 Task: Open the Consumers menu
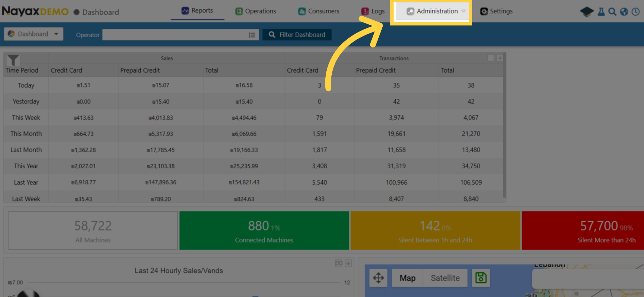[319, 11]
